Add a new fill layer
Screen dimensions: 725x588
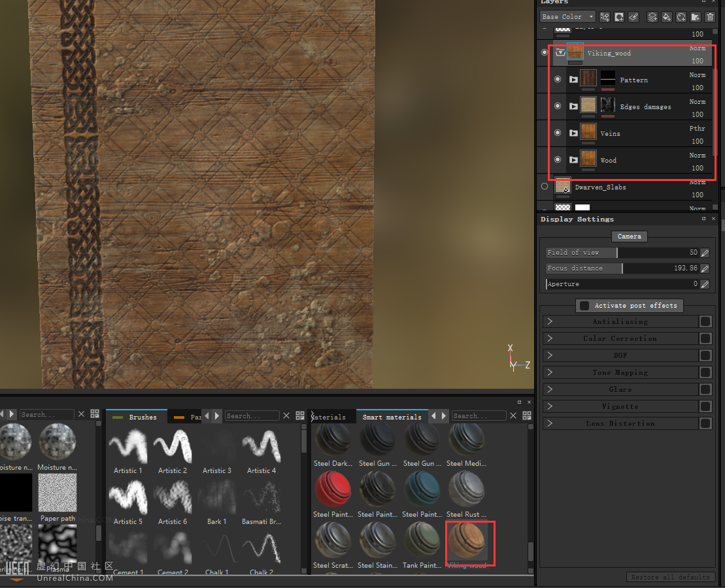tap(667, 17)
